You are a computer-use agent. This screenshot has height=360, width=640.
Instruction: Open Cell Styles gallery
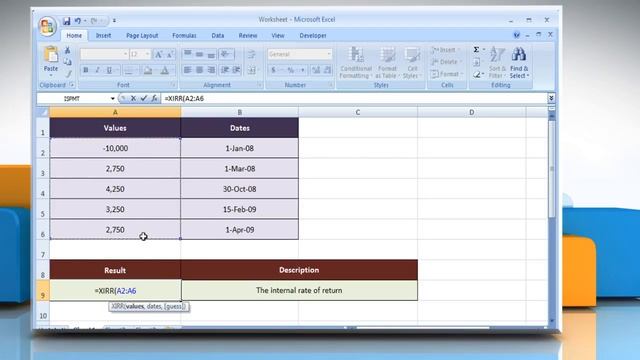click(411, 62)
